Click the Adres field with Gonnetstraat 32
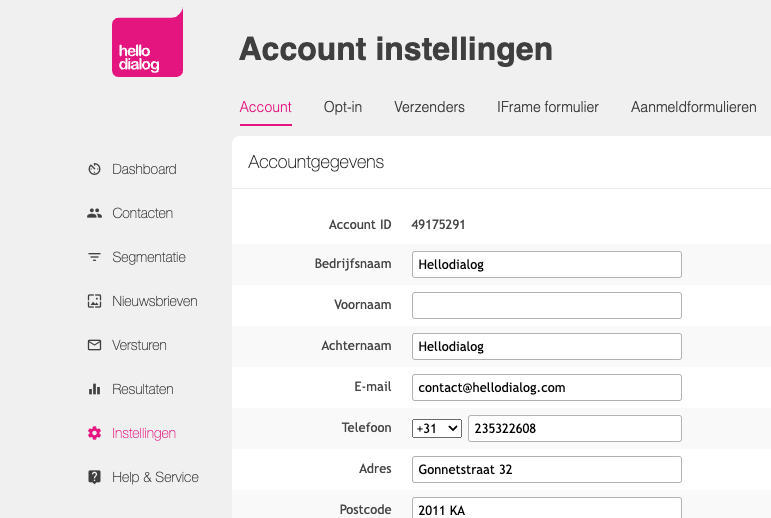 (x=547, y=469)
